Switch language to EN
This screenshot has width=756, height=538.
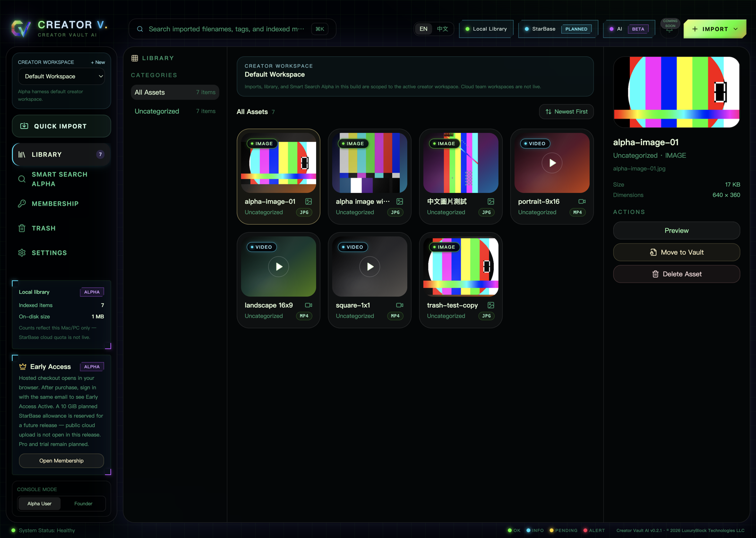click(424, 29)
